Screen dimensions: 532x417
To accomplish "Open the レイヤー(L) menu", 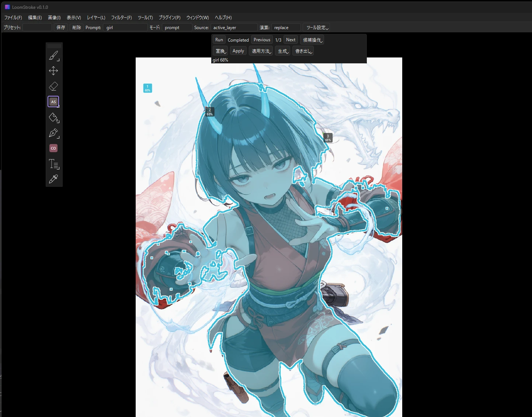I will tap(96, 17).
